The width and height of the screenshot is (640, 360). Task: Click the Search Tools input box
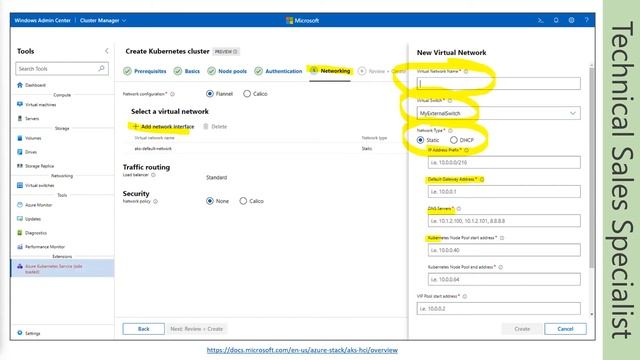pos(62,69)
